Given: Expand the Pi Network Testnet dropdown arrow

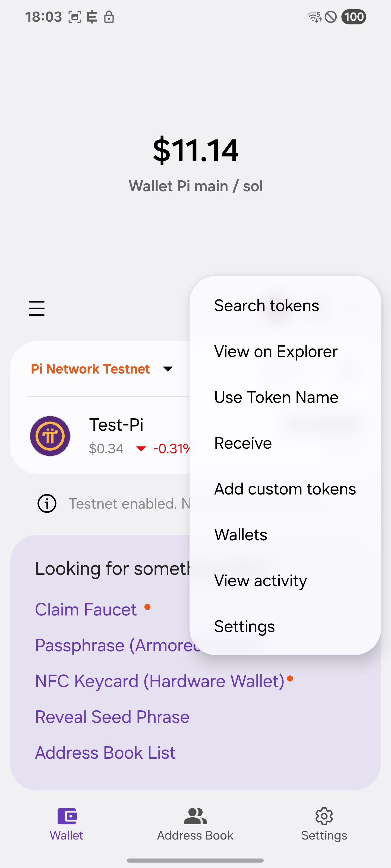Looking at the screenshot, I should point(168,369).
